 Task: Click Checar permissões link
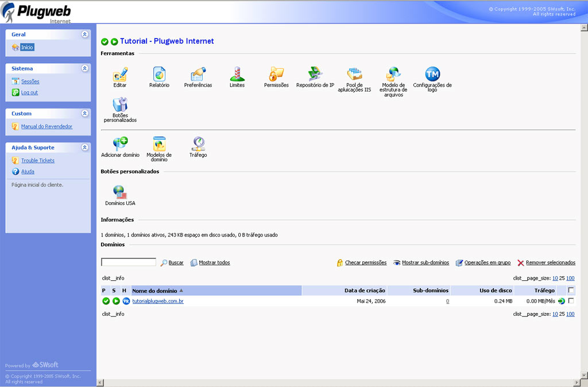click(366, 262)
